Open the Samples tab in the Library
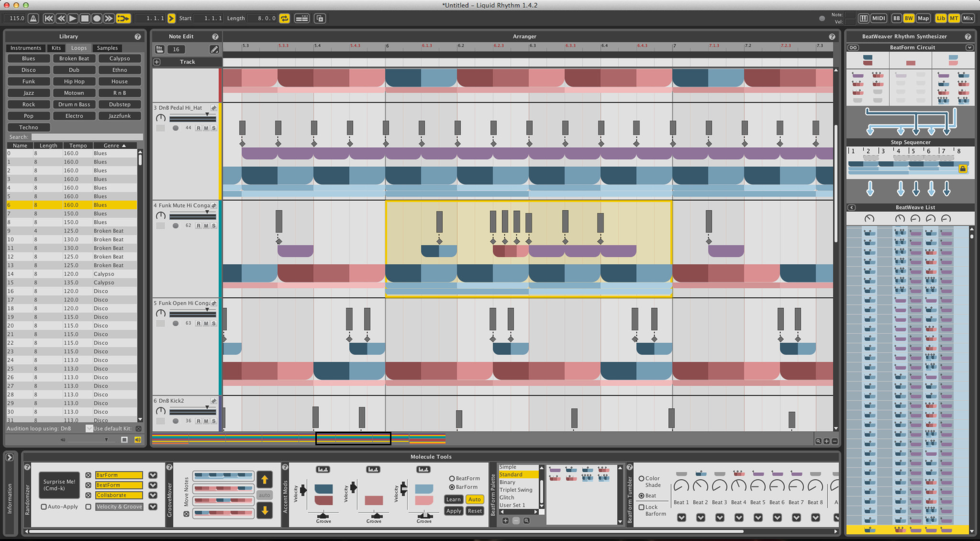 pos(107,48)
